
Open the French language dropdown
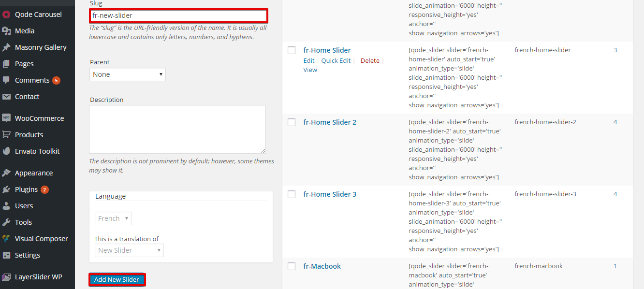pyautogui.click(x=113, y=218)
